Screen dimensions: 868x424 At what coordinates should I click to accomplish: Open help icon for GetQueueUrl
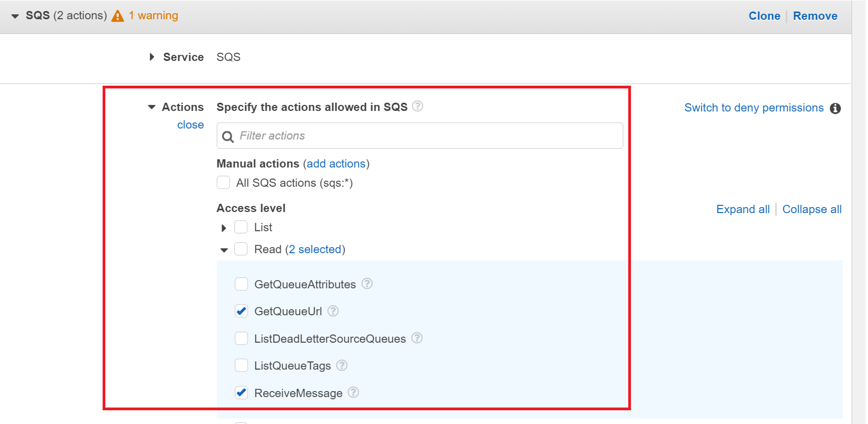333,311
